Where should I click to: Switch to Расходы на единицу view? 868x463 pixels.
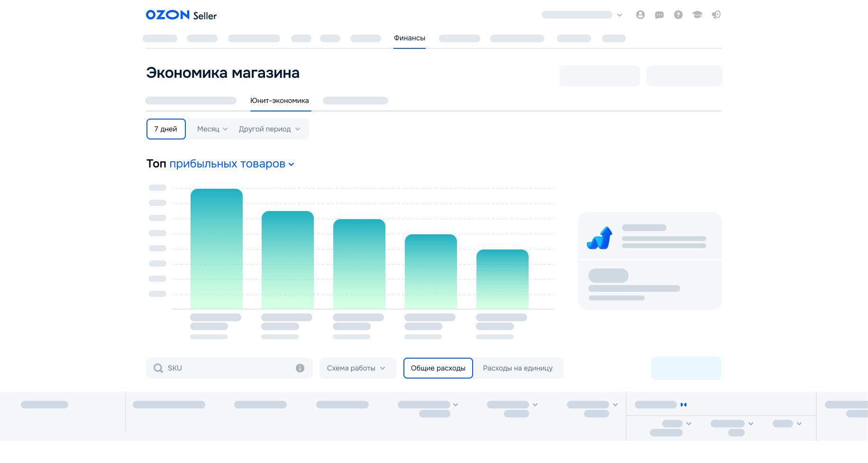518,368
